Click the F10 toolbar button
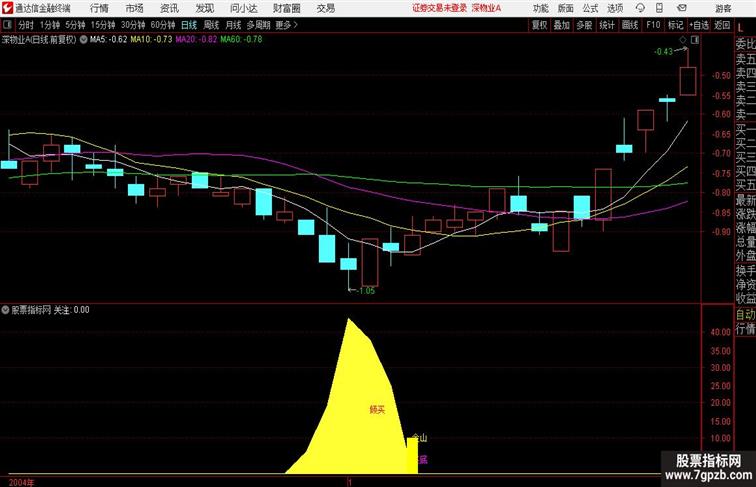Screen dimensions: 756x487 click(x=653, y=25)
